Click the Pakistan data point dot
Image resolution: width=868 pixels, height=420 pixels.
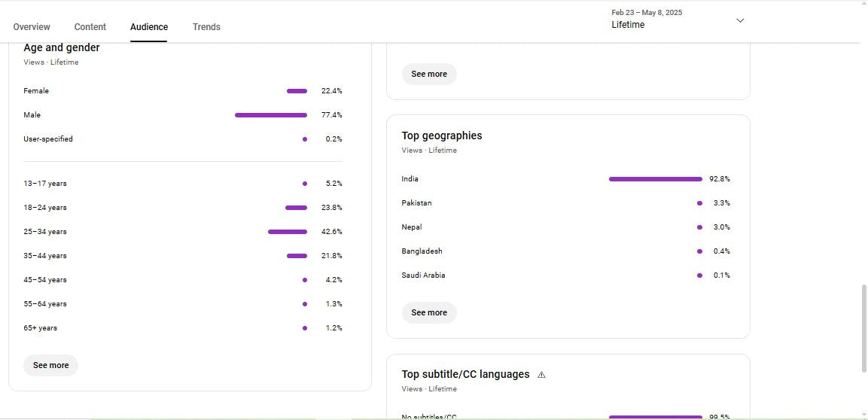[699, 203]
